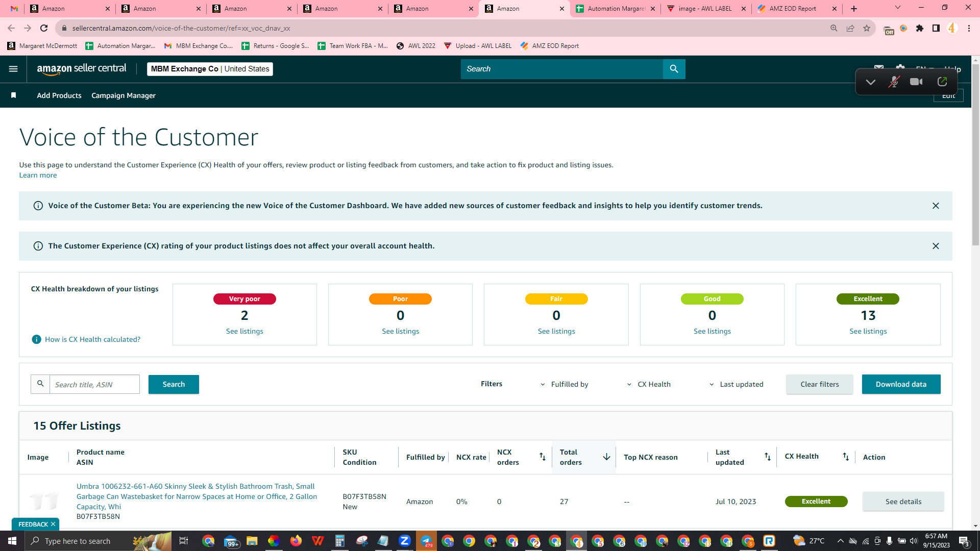Open Campaign Manager from the navigation bar

[x=124, y=95]
